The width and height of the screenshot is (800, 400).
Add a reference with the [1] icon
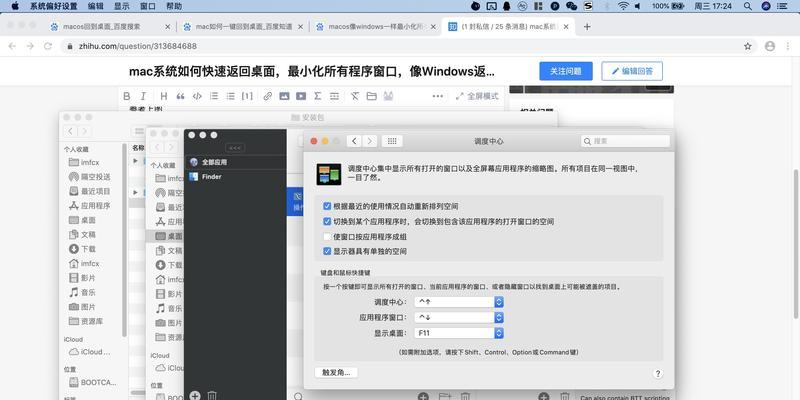coord(247,96)
